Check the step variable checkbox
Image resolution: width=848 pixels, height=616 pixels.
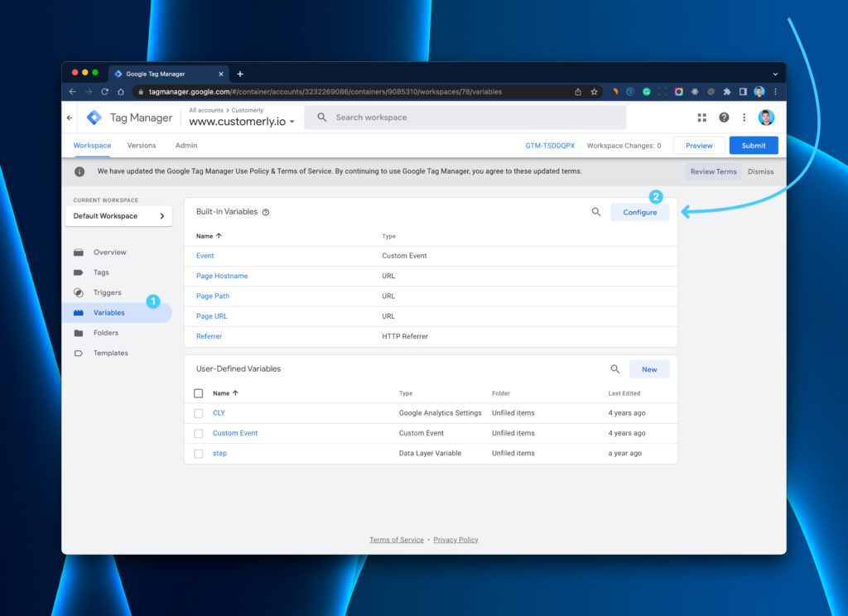[199, 453]
